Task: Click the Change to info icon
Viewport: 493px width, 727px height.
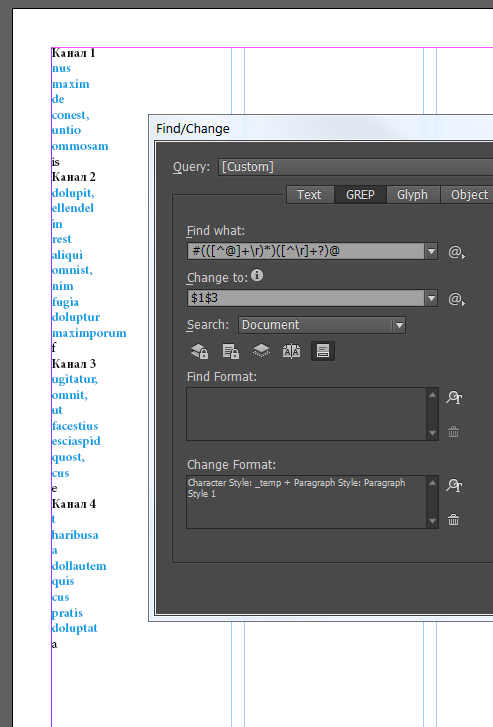Action: tap(257, 275)
